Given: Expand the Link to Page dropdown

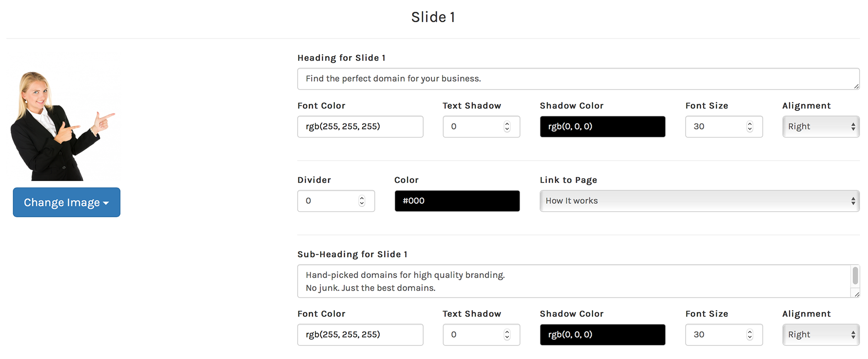Looking at the screenshot, I should click(699, 201).
